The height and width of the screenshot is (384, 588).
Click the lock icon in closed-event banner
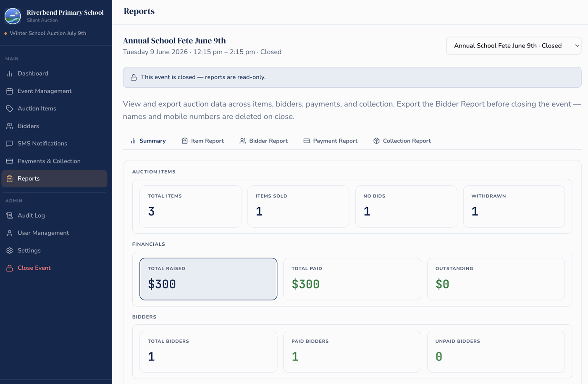(x=134, y=77)
